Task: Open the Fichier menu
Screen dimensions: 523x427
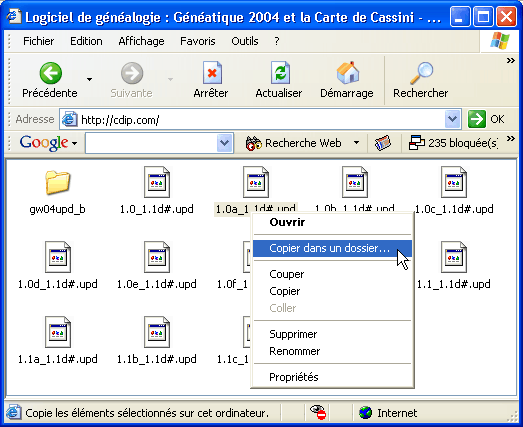Action: (x=38, y=41)
